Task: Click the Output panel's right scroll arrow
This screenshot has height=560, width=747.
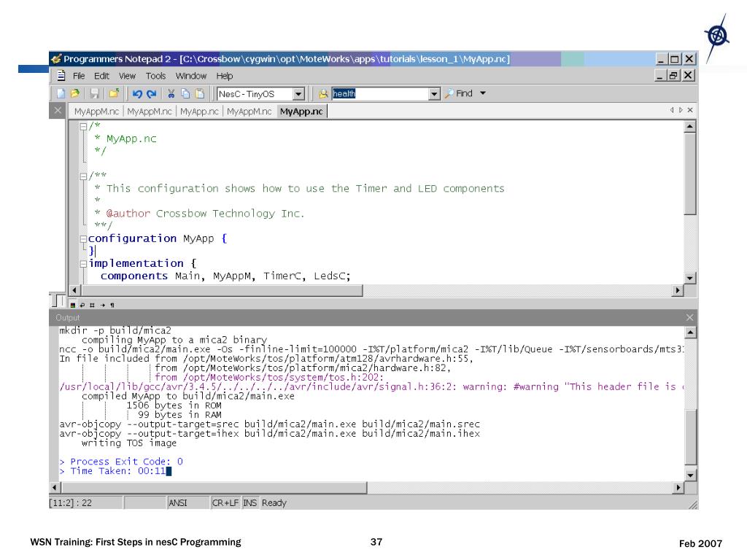Action: coord(678,487)
